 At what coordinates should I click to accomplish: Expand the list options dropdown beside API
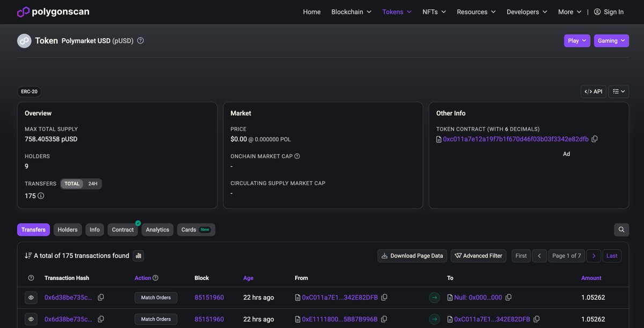(619, 92)
